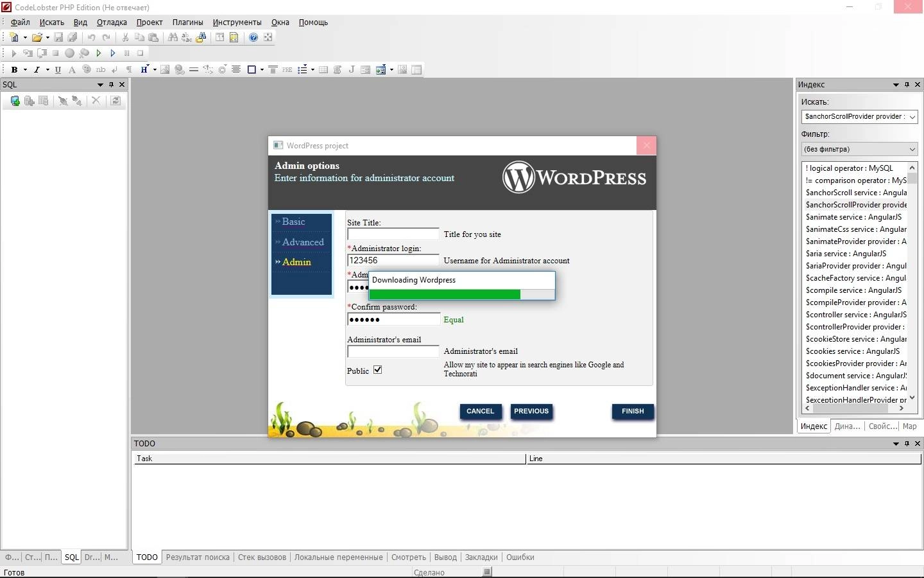The width and height of the screenshot is (924, 578).
Task: Pin the TODO panel
Action: [907, 444]
